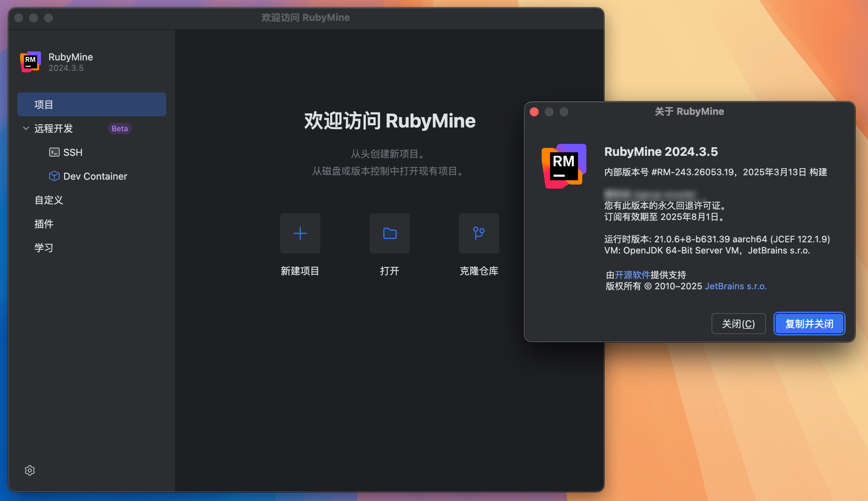The height and width of the screenshot is (501, 868).
Task: Click the build number line #RM-243.26053.19
Action: pos(716,172)
